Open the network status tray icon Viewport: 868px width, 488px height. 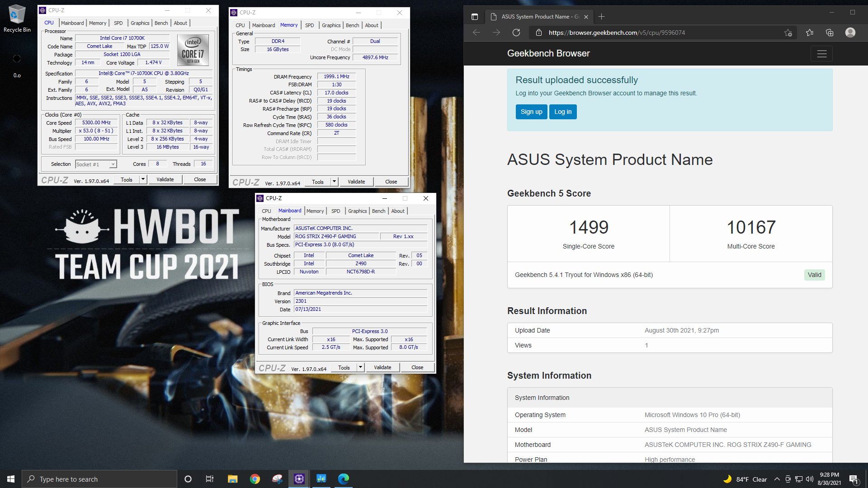tap(799, 479)
